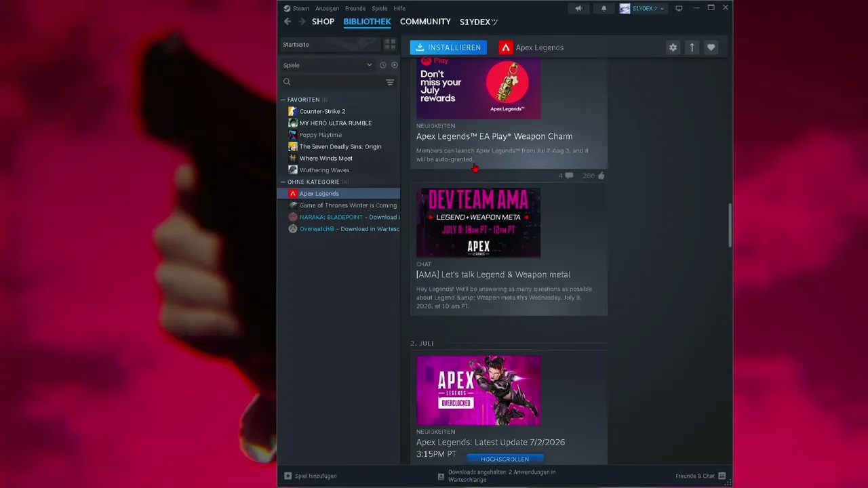The width and height of the screenshot is (868, 488).
Task: Open the Friends & Chat icon
Action: 722,476
